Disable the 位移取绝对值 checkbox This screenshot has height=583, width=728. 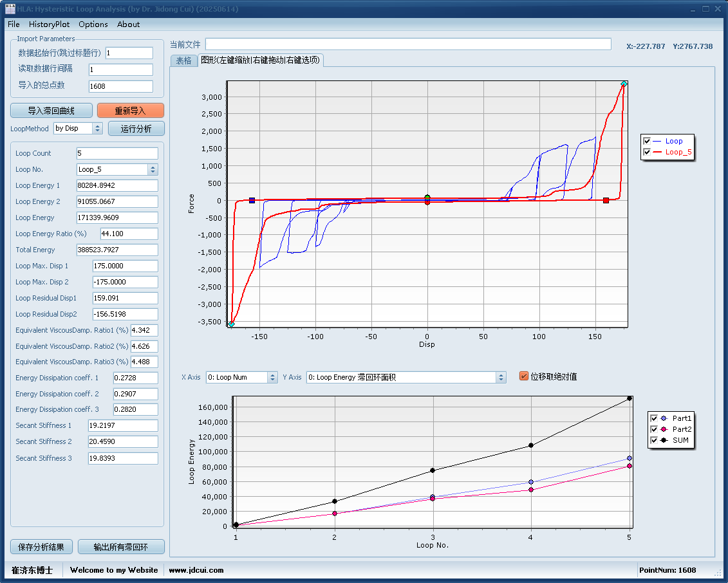(x=524, y=376)
